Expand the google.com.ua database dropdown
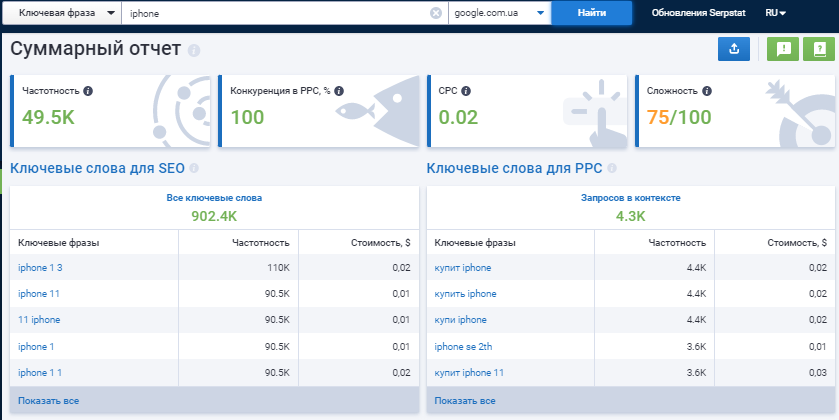Screen dimensions: 839x420 499,13
